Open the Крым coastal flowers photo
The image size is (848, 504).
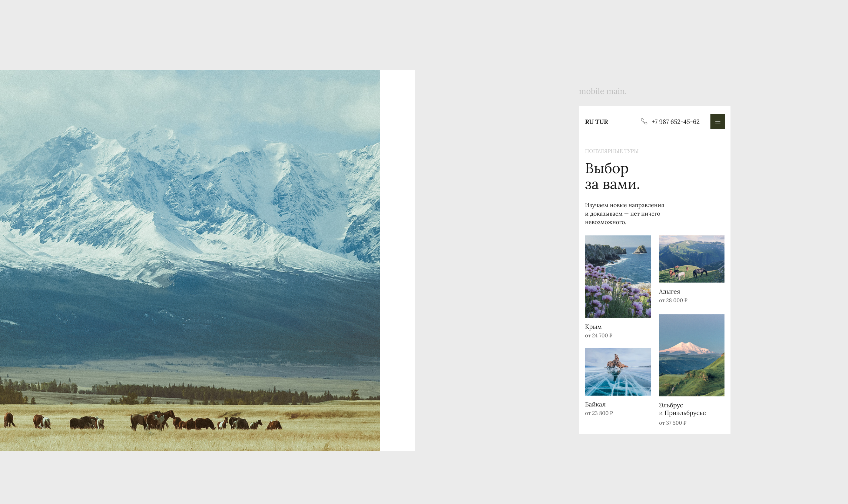pyautogui.click(x=618, y=277)
